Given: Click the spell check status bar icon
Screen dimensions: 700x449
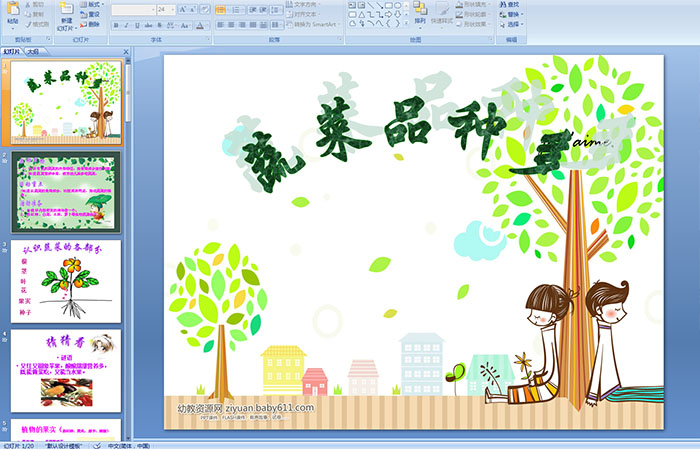Looking at the screenshot, I should click(x=96, y=445).
